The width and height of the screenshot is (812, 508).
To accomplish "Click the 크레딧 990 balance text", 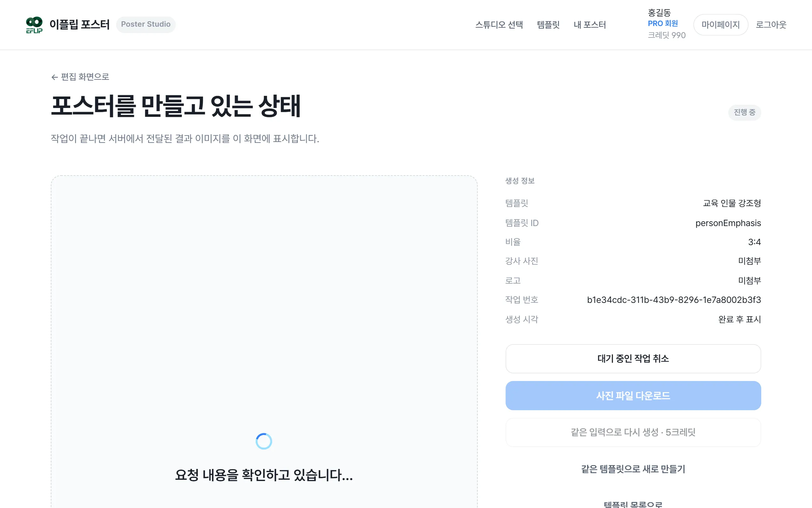I will pyautogui.click(x=666, y=35).
